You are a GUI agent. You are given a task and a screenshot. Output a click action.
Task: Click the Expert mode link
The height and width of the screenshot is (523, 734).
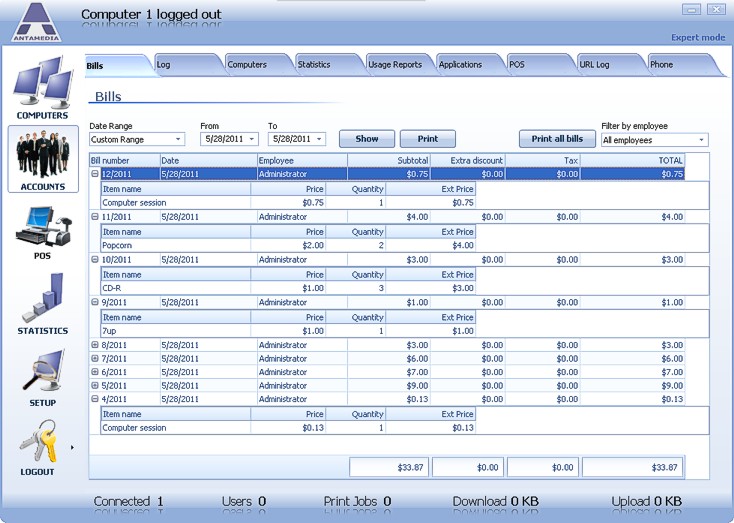click(x=698, y=37)
